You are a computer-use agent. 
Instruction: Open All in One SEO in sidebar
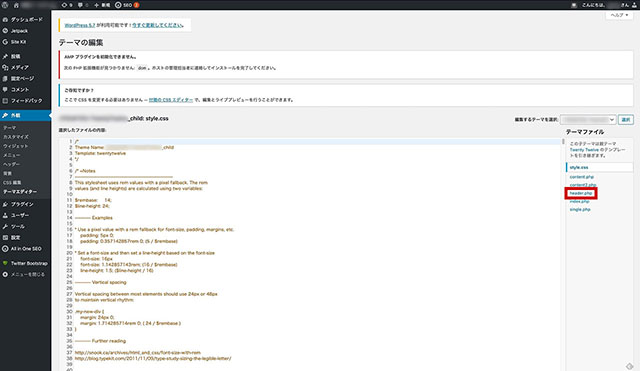click(x=25, y=249)
